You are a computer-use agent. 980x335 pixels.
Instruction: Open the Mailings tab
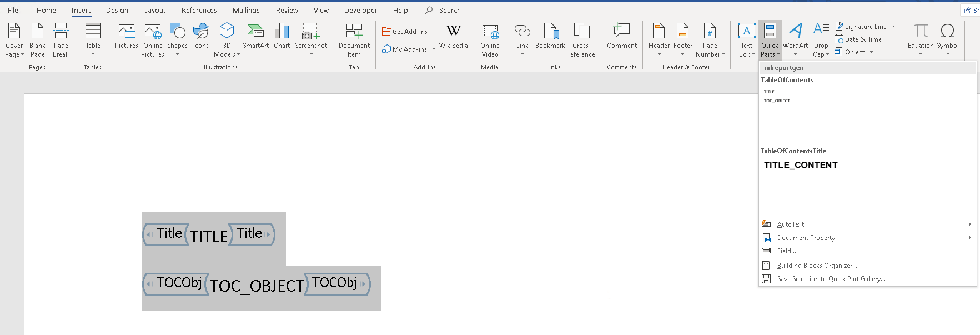tap(246, 11)
